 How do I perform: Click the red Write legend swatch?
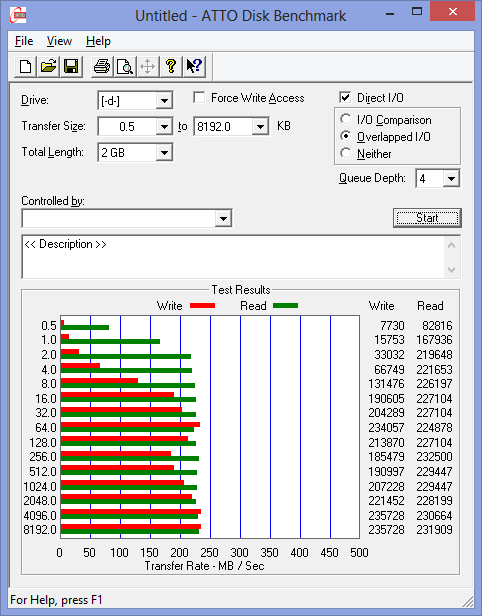202,305
